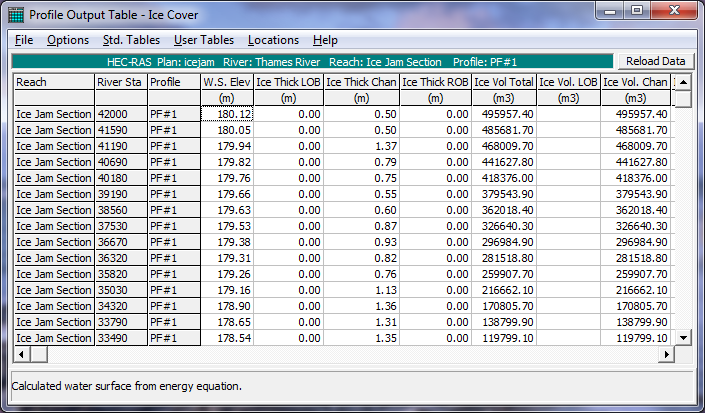This screenshot has width=705, height=413.
Task: Click the vertical scrollbar up arrow
Action: click(683, 81)
